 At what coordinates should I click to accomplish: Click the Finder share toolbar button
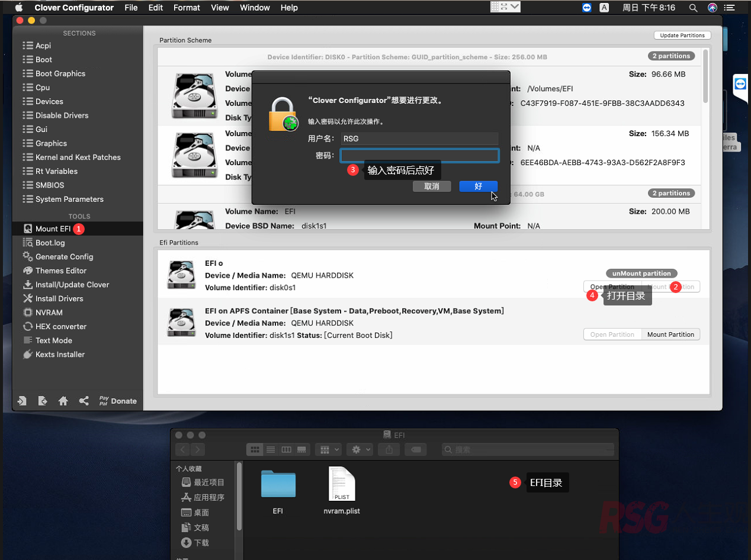click(x=389, y=450)
